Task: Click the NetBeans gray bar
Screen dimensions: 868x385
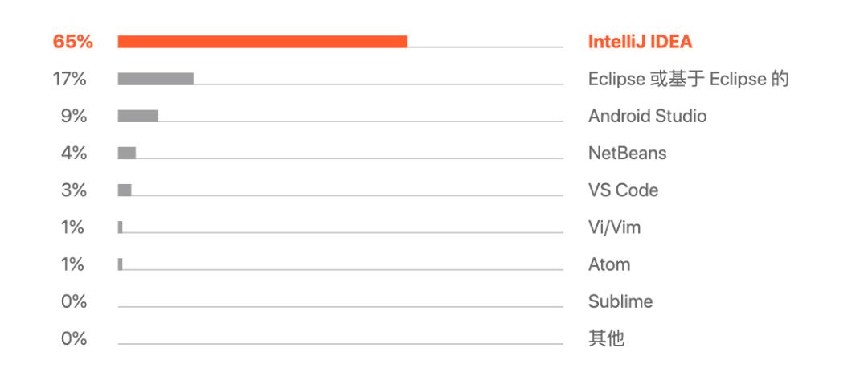Action: [127, 153]
